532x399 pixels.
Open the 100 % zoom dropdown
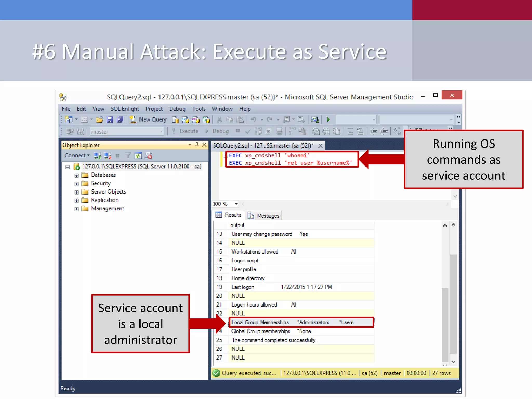(x=236, y=204)
